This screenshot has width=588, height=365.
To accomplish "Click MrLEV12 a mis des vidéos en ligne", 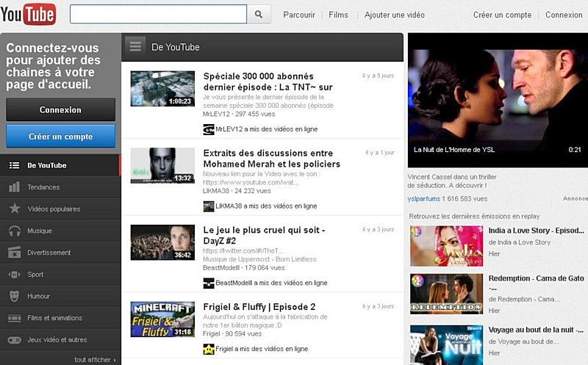I will coord(267,129).
